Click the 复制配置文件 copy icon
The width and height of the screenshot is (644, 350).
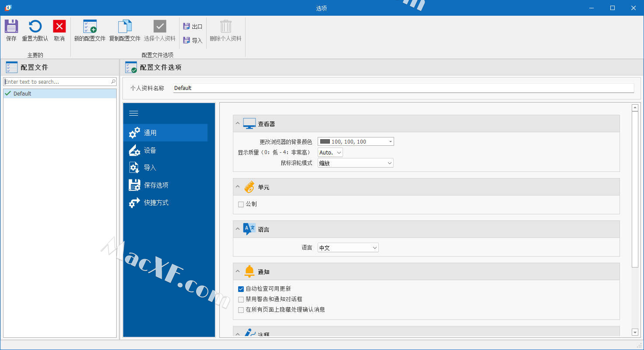click(125, 27)
